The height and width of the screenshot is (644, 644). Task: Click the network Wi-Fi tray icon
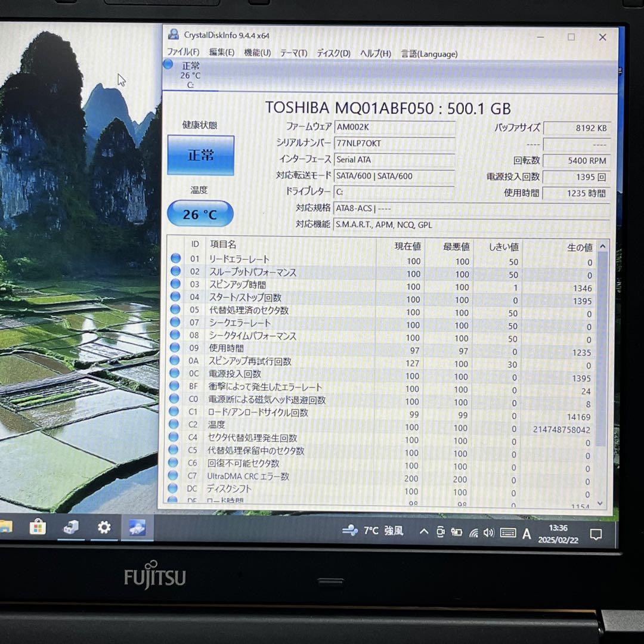coord(473,533)
